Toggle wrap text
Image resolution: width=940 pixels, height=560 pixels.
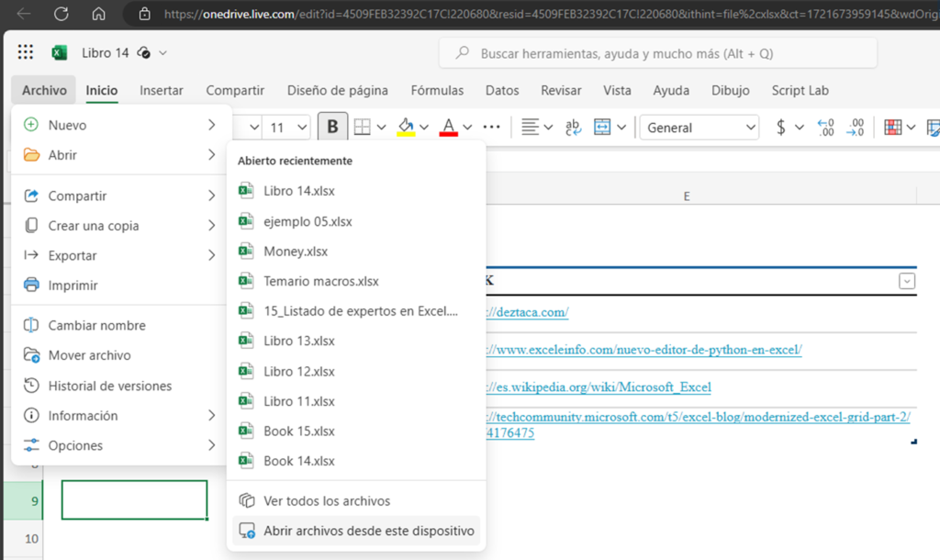point(573,127)
